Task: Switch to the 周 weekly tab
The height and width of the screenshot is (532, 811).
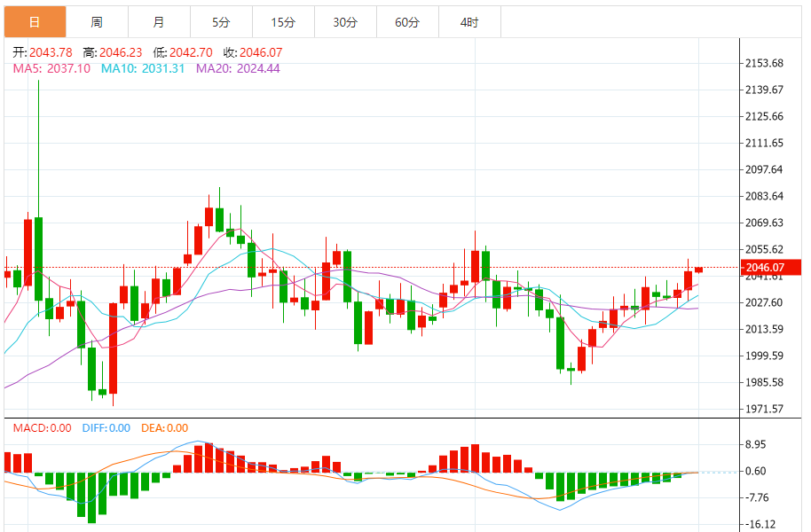Action: [98, 21]
